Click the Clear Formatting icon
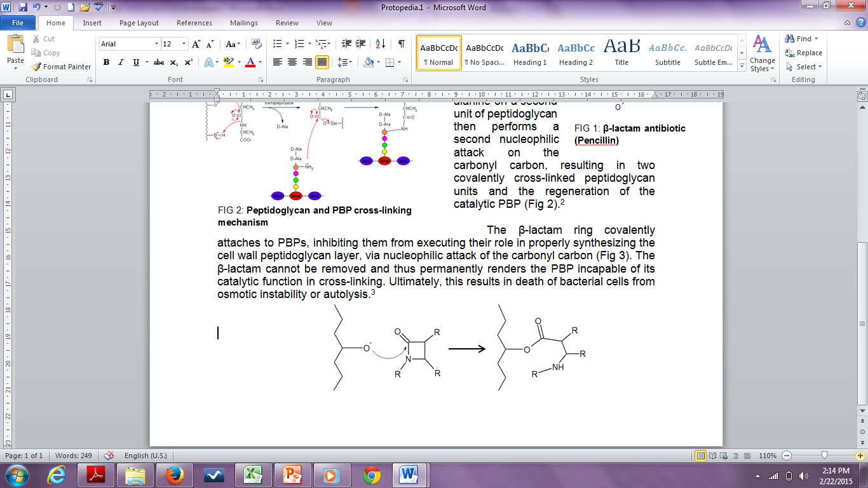Viewport: 868px width, 488px height. tap(257, 44)
